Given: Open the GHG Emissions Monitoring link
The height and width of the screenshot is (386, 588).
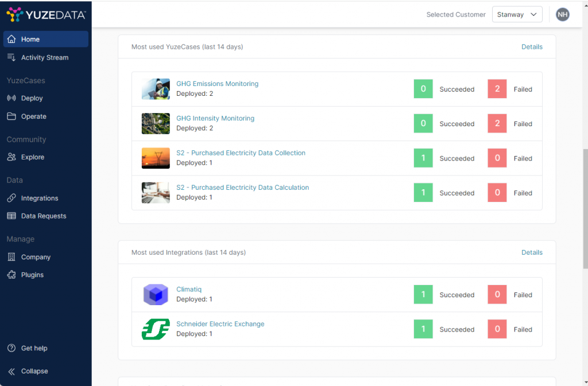Looking at the screenshot, I should 217,84.
